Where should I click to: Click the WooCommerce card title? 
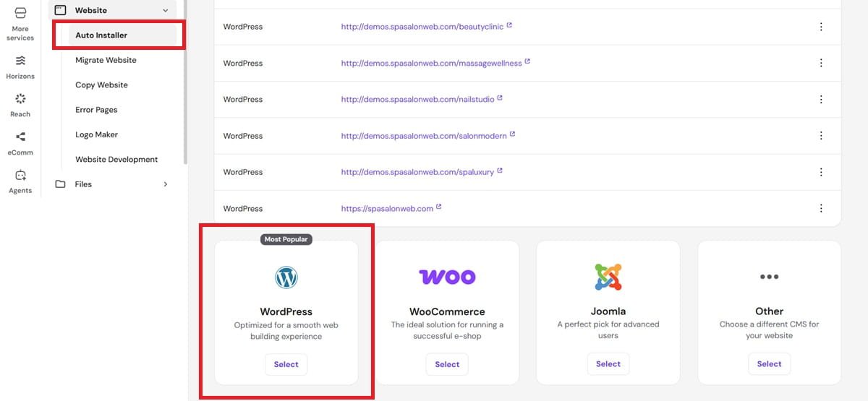(447, 311)
